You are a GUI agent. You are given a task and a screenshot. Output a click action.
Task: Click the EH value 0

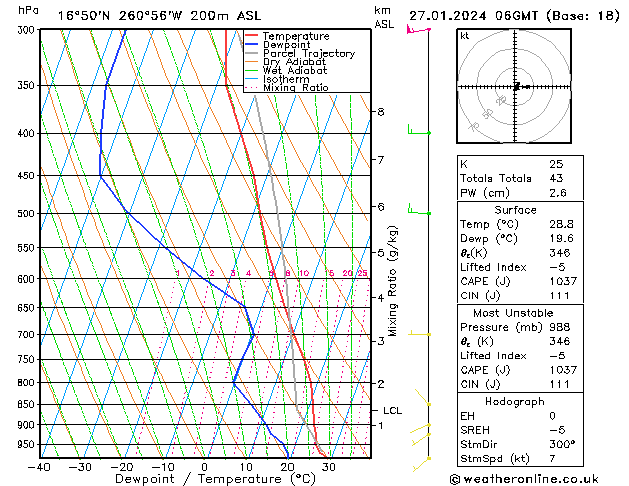pyautogui.click(x=553, y=416)
